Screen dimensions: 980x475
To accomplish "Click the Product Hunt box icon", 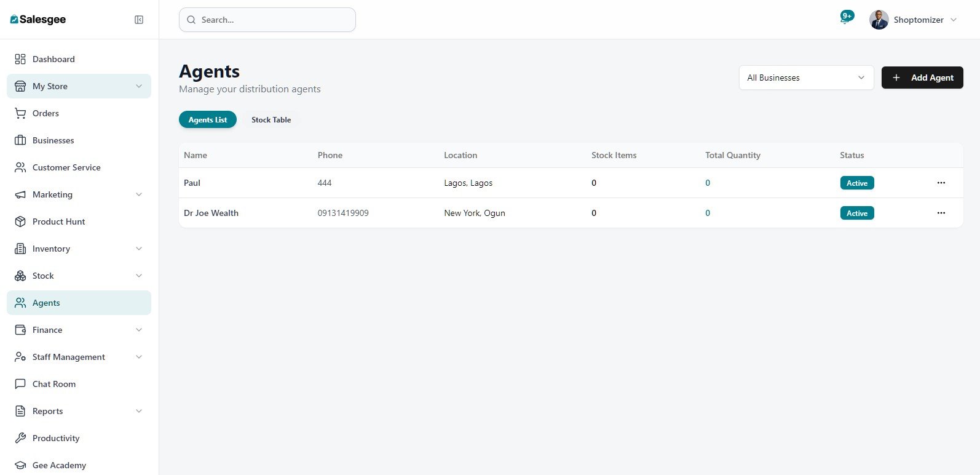I will point(20,222).
